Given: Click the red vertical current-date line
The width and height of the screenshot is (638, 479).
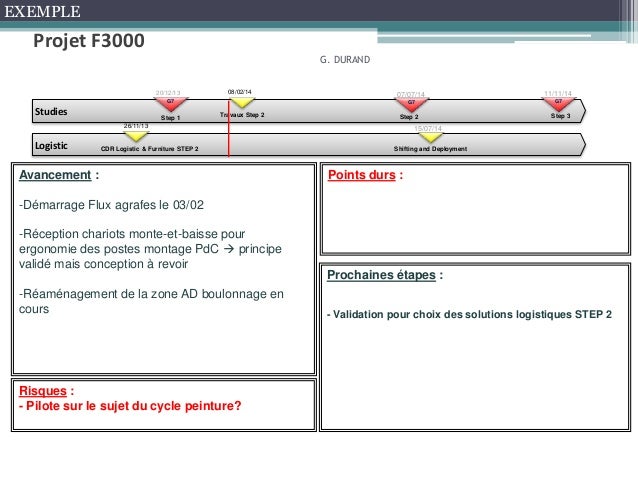Looking at the screenshot, I should (229, 129).
